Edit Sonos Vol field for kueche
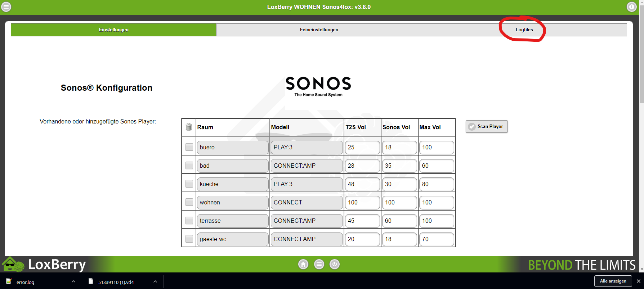Image resolution: width=644 pixels, height=289 pixels. (399, 184)
